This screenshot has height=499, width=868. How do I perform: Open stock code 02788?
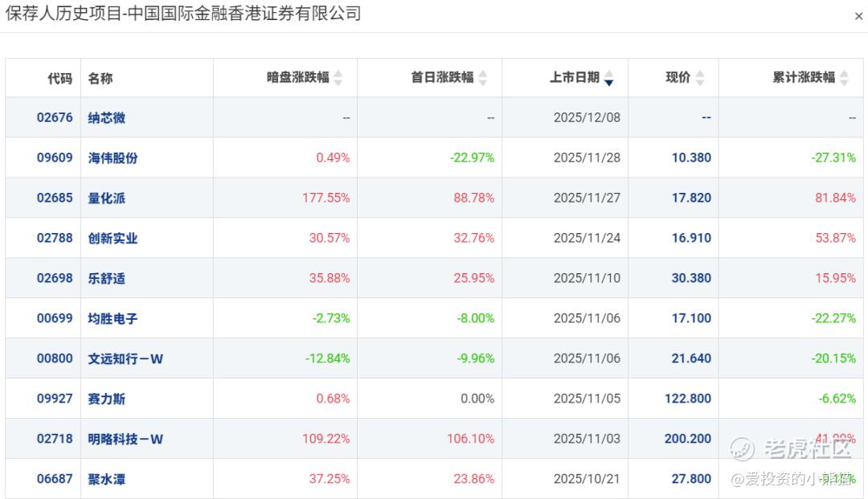pyautogui.click(x=55, y=238)
